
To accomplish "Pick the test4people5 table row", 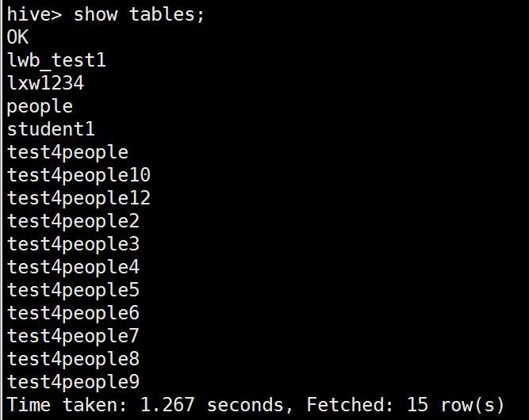I will (73, 290).
